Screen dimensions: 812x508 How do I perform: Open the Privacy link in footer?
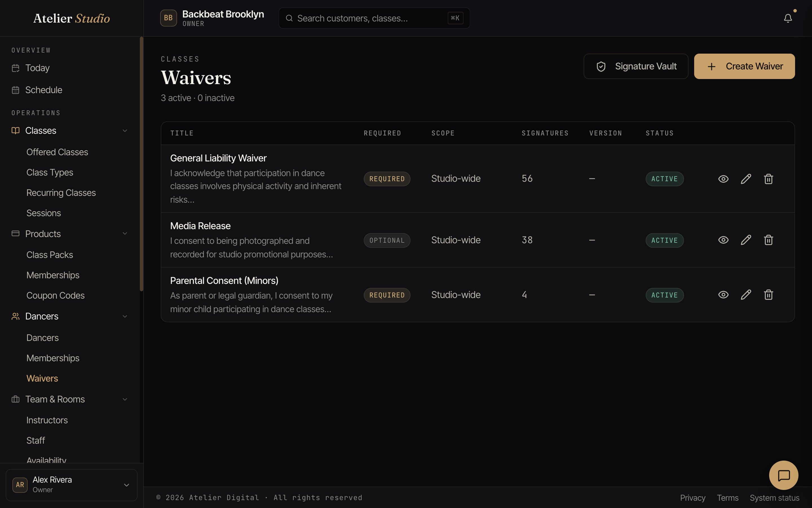tap(692, 498)
